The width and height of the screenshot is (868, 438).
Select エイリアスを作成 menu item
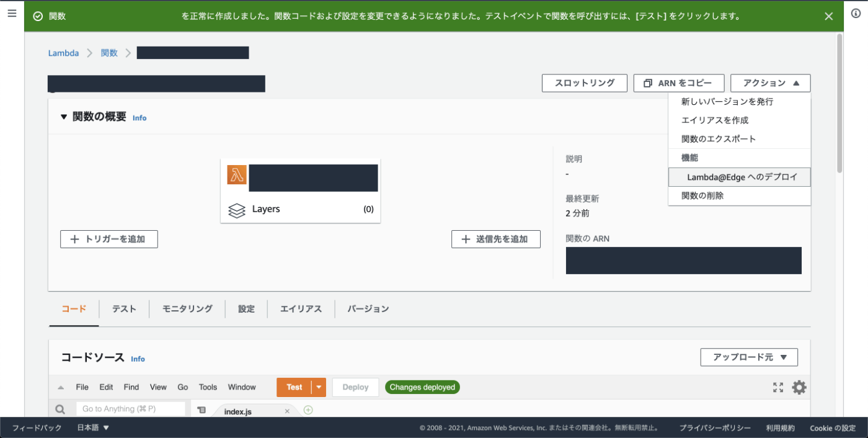739,120
